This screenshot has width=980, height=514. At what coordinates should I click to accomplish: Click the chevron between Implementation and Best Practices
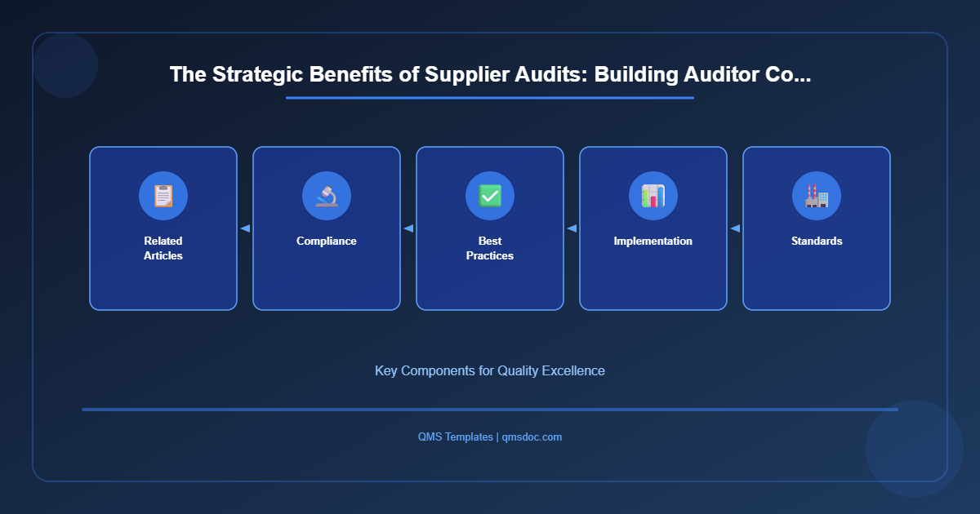coord(572,228)
